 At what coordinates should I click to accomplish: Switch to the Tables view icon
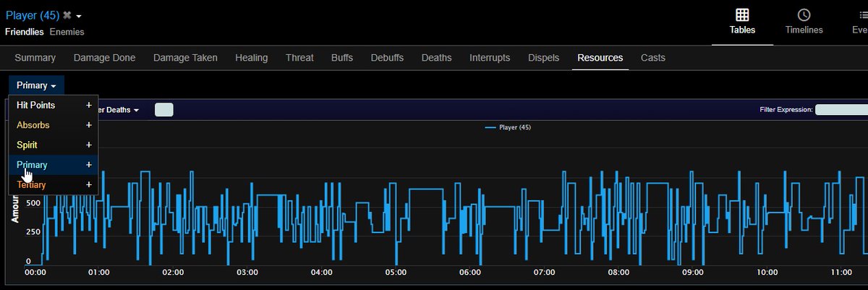click(742, 14)
